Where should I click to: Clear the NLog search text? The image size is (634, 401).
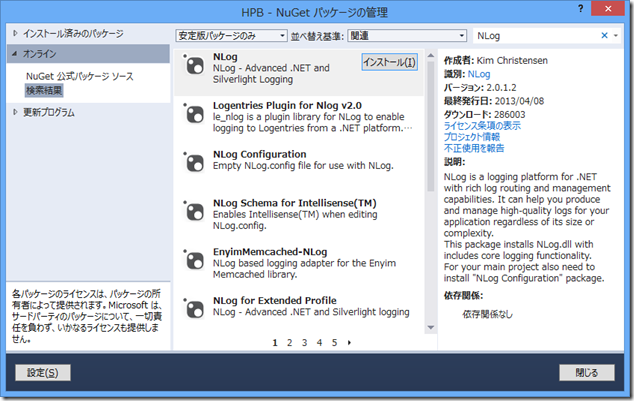point(604,36)
